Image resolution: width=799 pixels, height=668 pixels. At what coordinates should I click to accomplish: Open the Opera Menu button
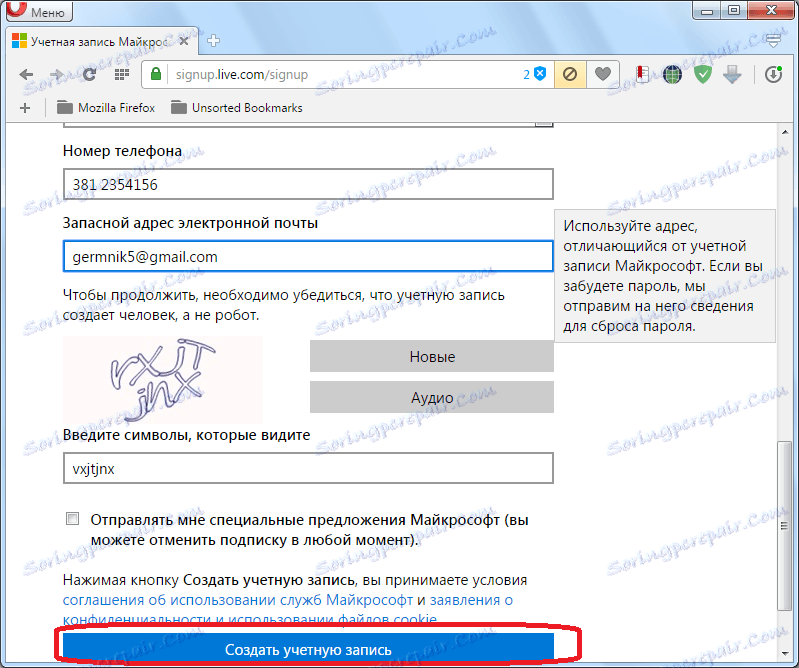point(39,10)
